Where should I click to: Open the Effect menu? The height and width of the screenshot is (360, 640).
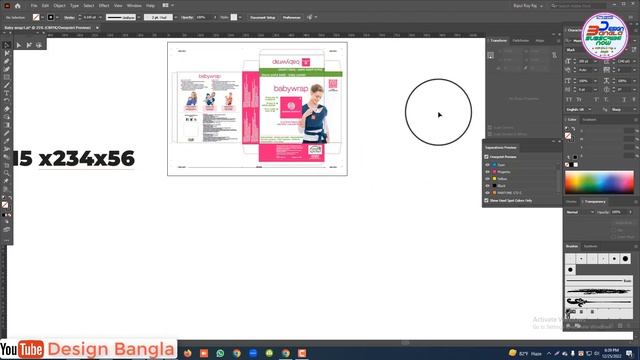pyautogui.click(x=104, y=6)
